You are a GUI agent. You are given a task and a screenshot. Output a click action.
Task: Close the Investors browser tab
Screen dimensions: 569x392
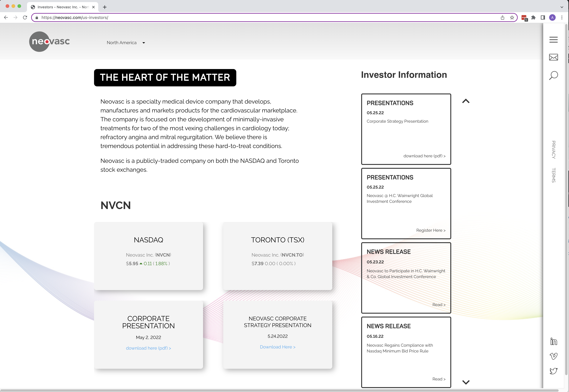coord(93,7)
